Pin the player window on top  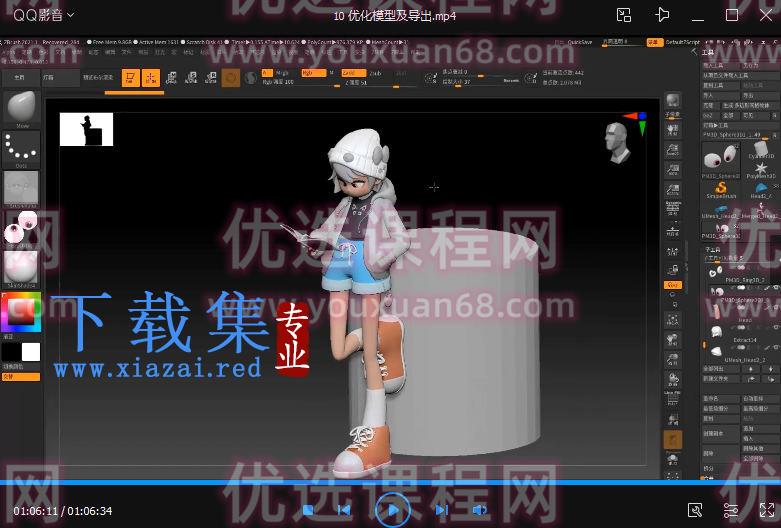click(661, 15)
